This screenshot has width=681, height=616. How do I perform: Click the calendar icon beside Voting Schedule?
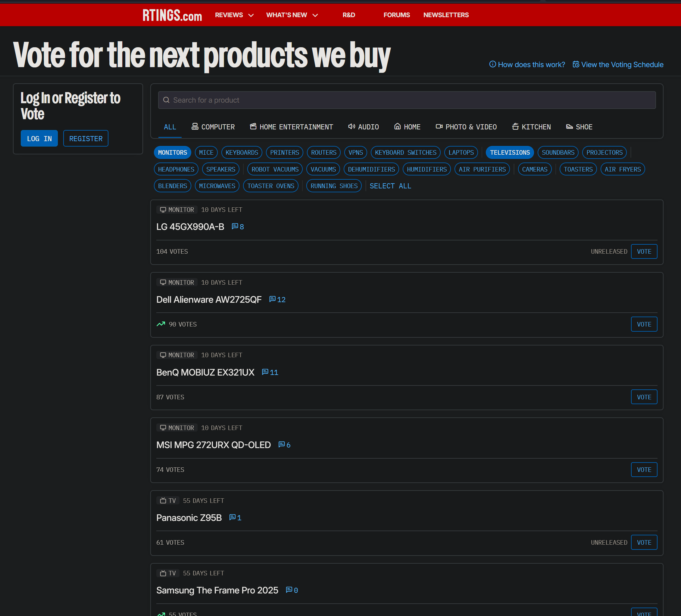pos(576,64)
